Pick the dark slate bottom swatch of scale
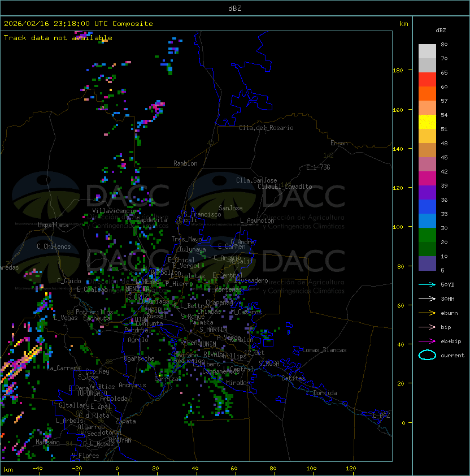The height and width of the screenshot is (476, 470). (x=427, y=263)
